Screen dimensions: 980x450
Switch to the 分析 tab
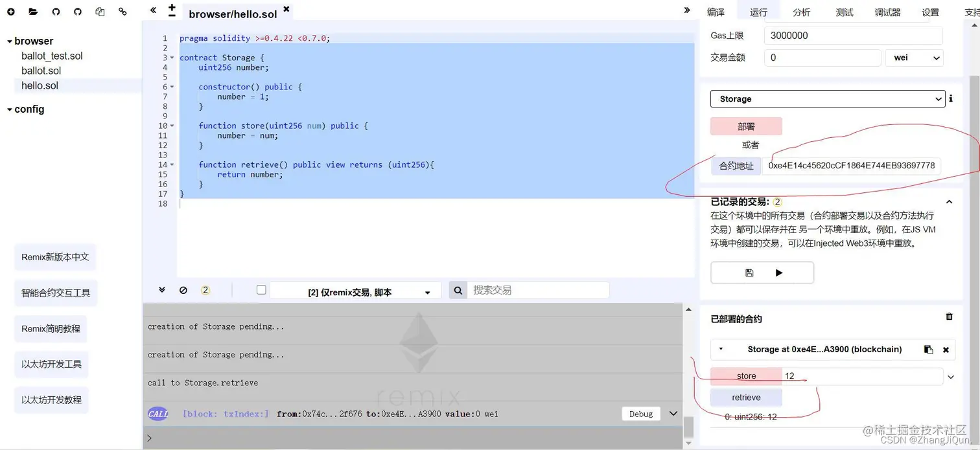801,12
